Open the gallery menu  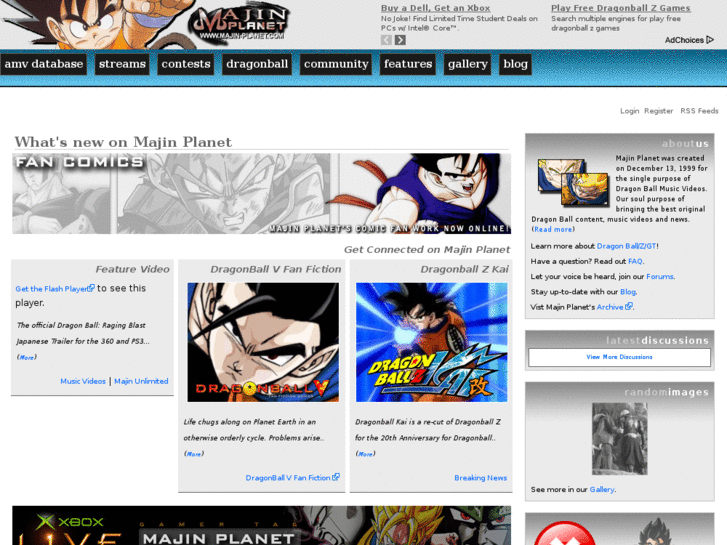pyautogui.click(x=467, y=64)
